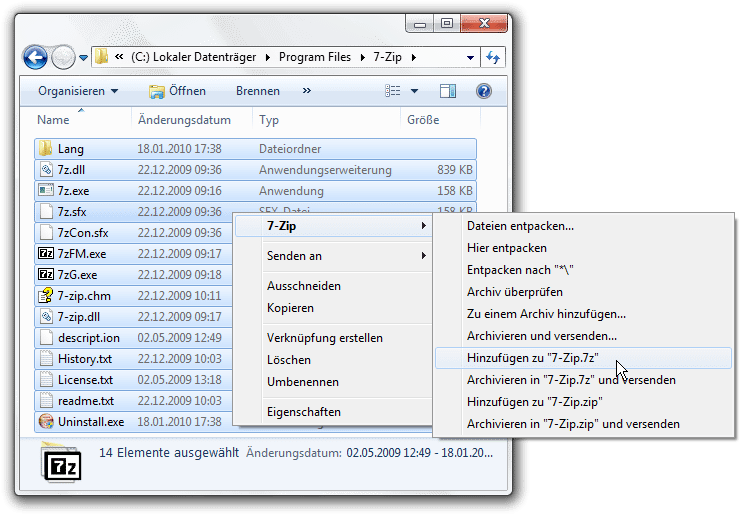Click the History.txt file icon

(x=46, y=359)
